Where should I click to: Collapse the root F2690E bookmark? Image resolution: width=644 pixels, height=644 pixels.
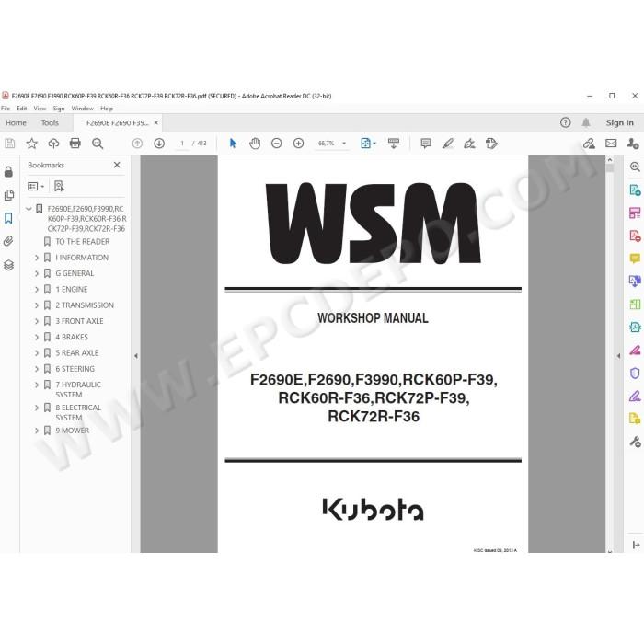29,209
